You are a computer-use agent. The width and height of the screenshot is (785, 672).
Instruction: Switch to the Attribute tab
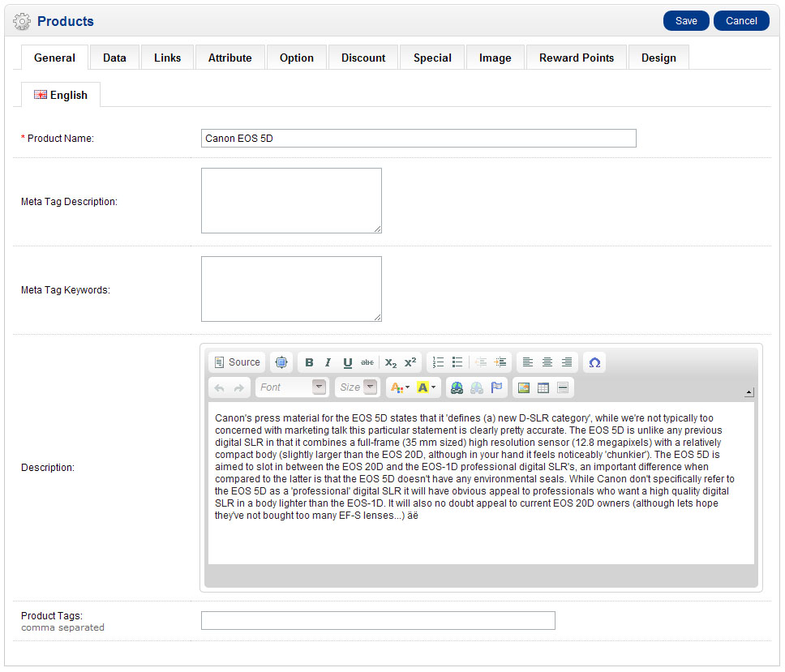[229, 58]
